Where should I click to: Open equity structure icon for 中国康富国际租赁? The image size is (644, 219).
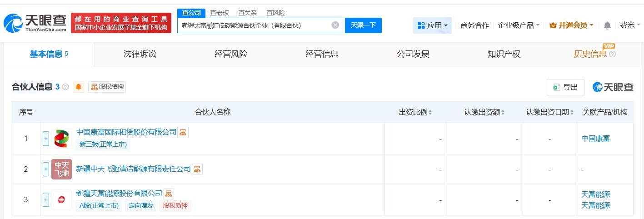tap(183, 132)
